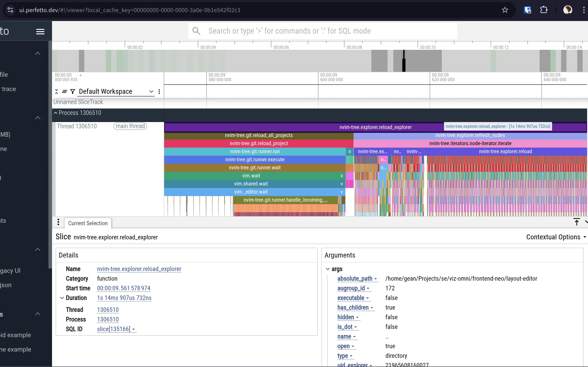Click the Process link 1306510
The image size is (588, 367).
click(x=108, y=319)
